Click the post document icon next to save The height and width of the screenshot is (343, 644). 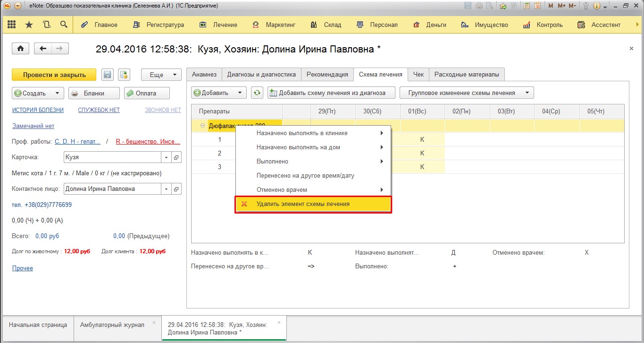[x=124, y=75]
